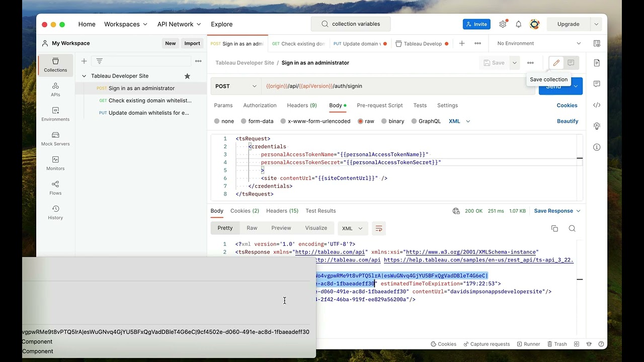Switch to the Params tab
The width and height of the screenshot is (644, 362).
(x=223, y=106)
